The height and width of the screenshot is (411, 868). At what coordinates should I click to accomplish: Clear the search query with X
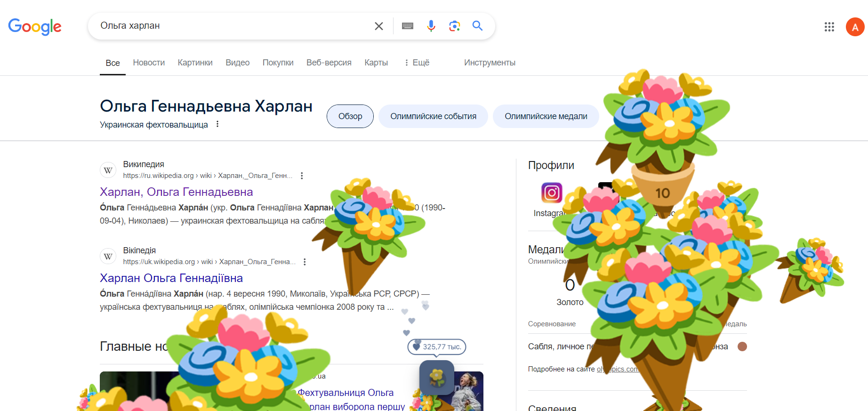[x=379, y=26]
